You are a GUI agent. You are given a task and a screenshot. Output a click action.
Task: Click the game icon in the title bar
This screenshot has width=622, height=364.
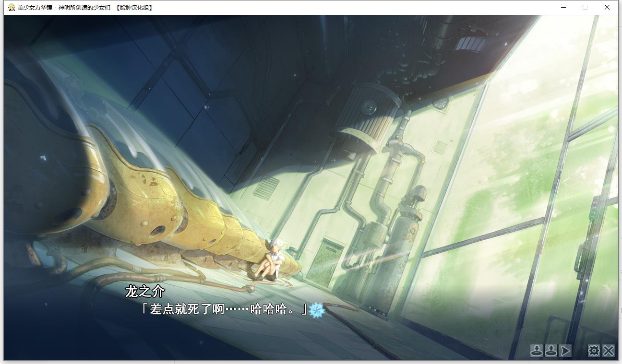point(11,7)
